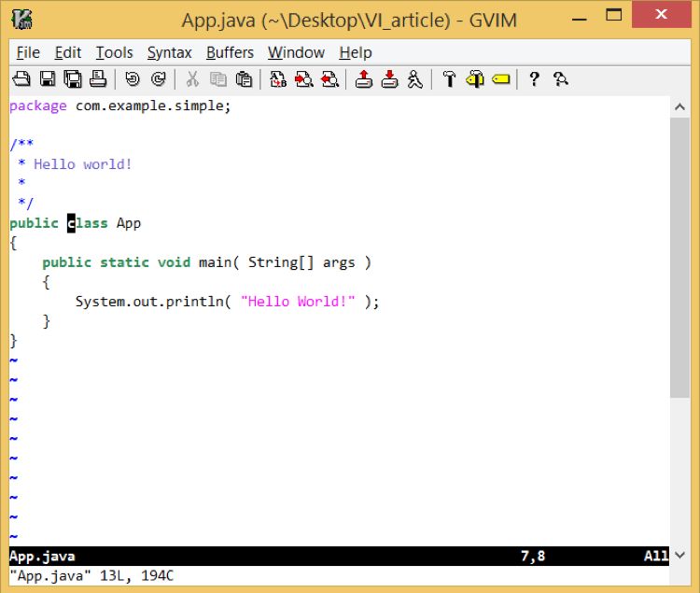Click the Save All files icon
Screen dimensions: 700x593
click(x=72, y=79)
